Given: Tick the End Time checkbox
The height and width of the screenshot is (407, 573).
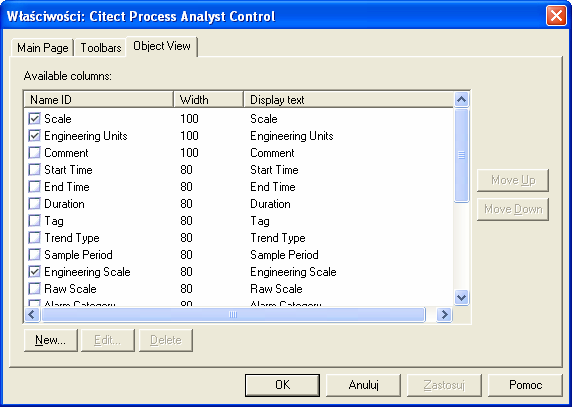Looking at the screenshot, I should [34, 187].
